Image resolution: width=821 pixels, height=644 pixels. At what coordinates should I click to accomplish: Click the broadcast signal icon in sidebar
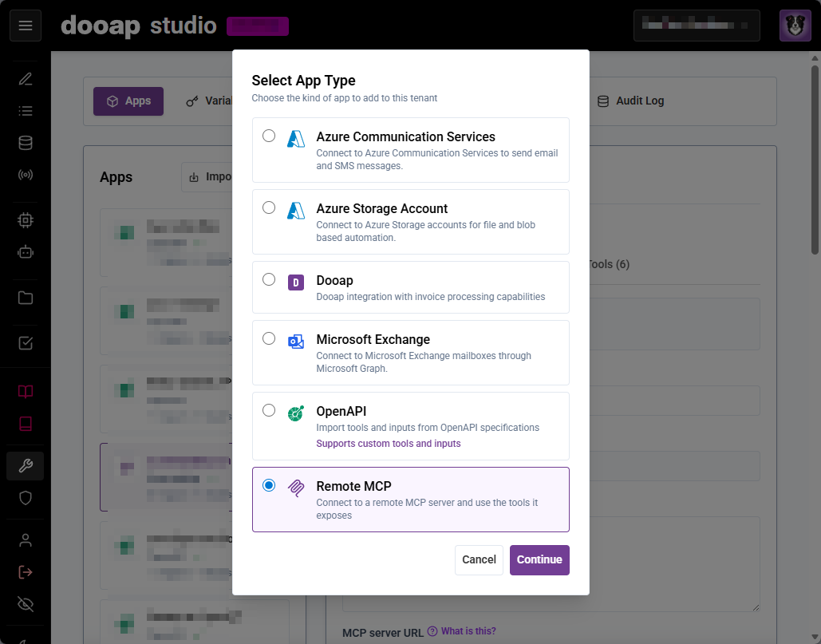(26, 175)
